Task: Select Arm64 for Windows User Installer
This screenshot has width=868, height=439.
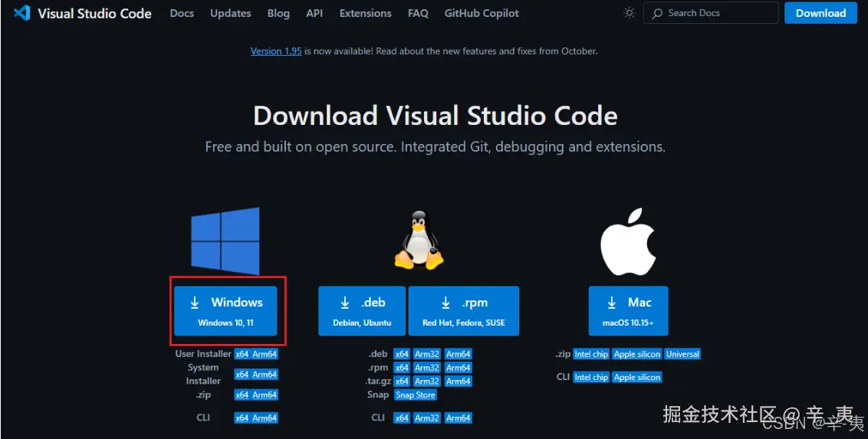Action: pos(265,355)
